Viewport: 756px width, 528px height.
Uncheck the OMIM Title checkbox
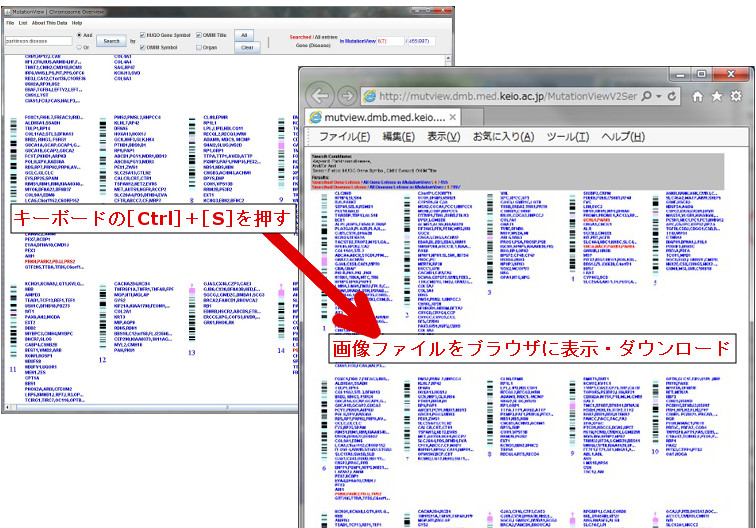click(x=197, y=34)
